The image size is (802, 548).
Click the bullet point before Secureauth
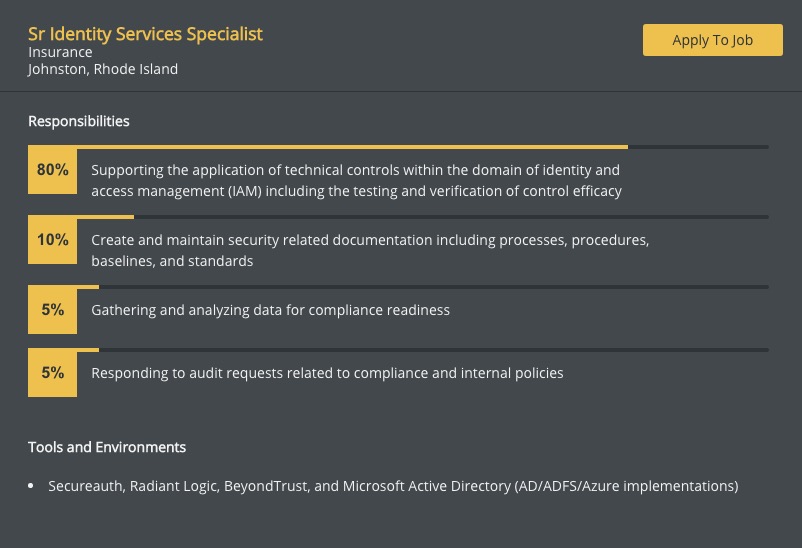(x=31, y=486)
